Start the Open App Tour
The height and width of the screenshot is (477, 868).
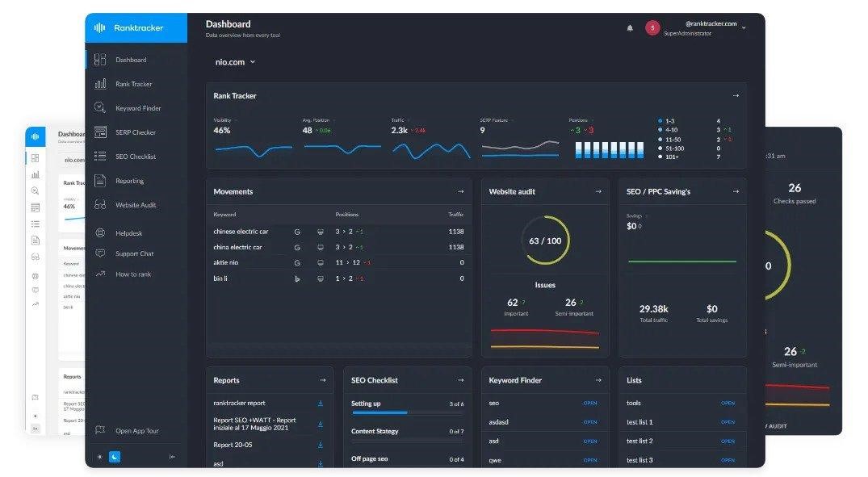(136, 431)
